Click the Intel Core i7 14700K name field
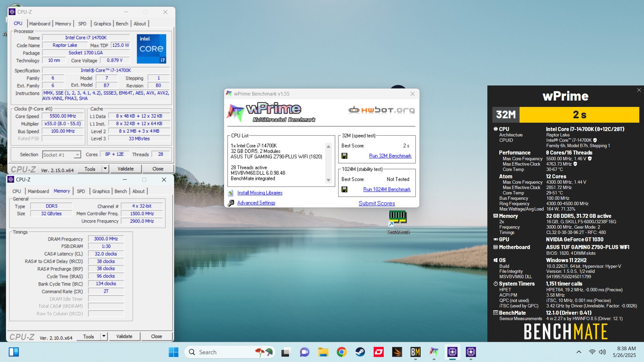 tap(86, 38)
